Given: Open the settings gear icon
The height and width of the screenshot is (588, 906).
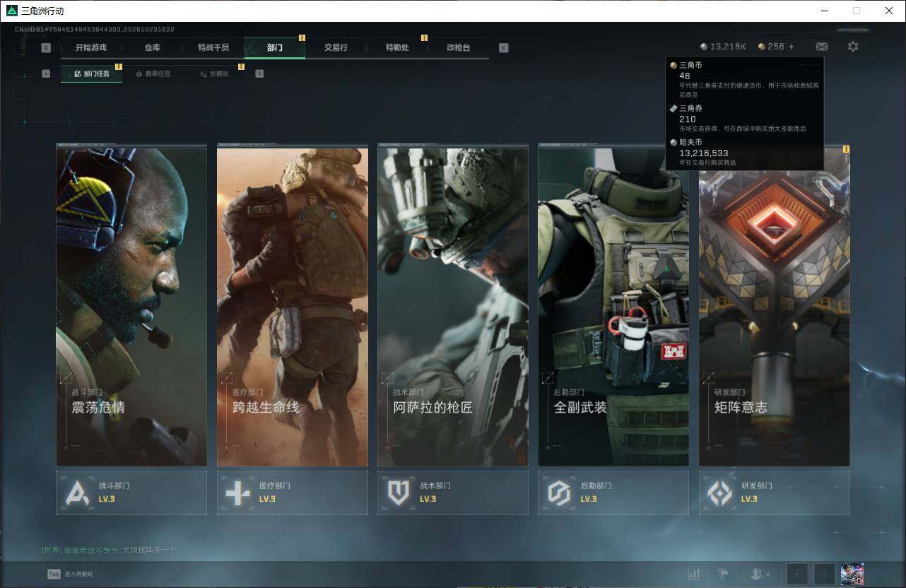Looking at the screenshot, I should coord(853,47).
